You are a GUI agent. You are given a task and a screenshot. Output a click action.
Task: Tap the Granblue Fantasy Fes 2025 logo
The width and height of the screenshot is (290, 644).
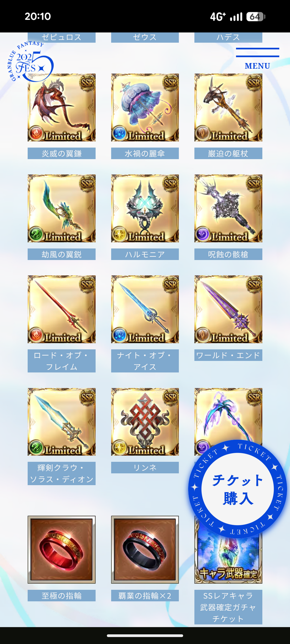click(x=30, y=62)
